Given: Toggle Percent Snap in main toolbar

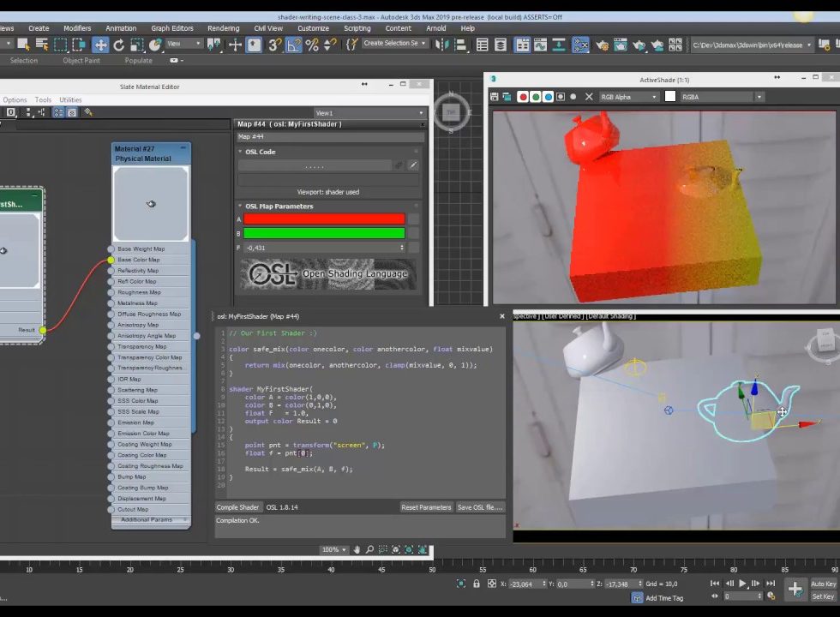Looking at the screenshot, I should point(312,45).
